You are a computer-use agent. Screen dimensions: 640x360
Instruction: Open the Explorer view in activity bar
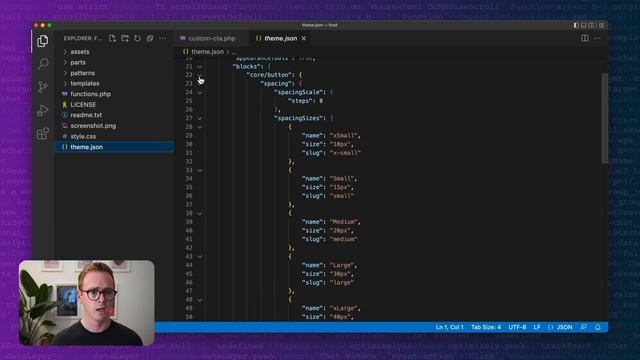coord(42,41)
